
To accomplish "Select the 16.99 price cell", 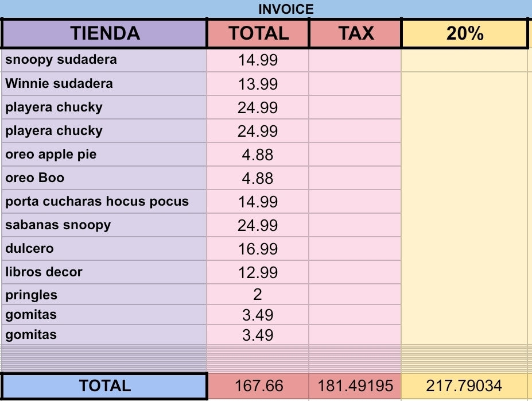I will [x=258, y=249].
